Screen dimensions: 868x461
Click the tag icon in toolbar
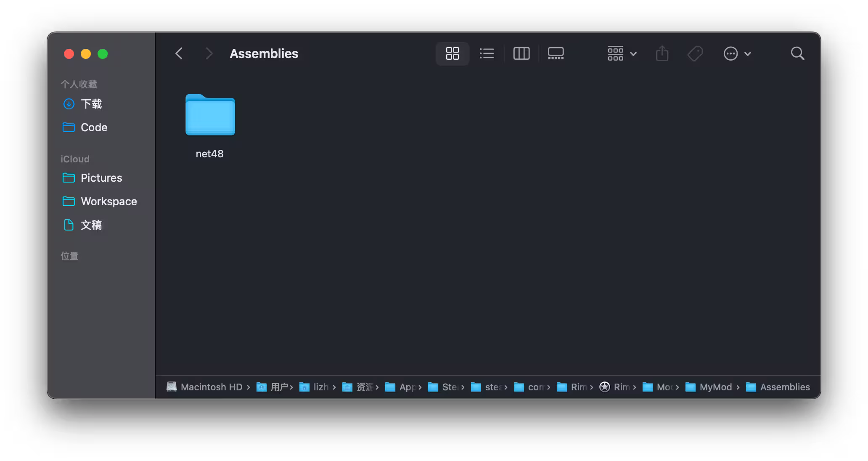point(695,53)
